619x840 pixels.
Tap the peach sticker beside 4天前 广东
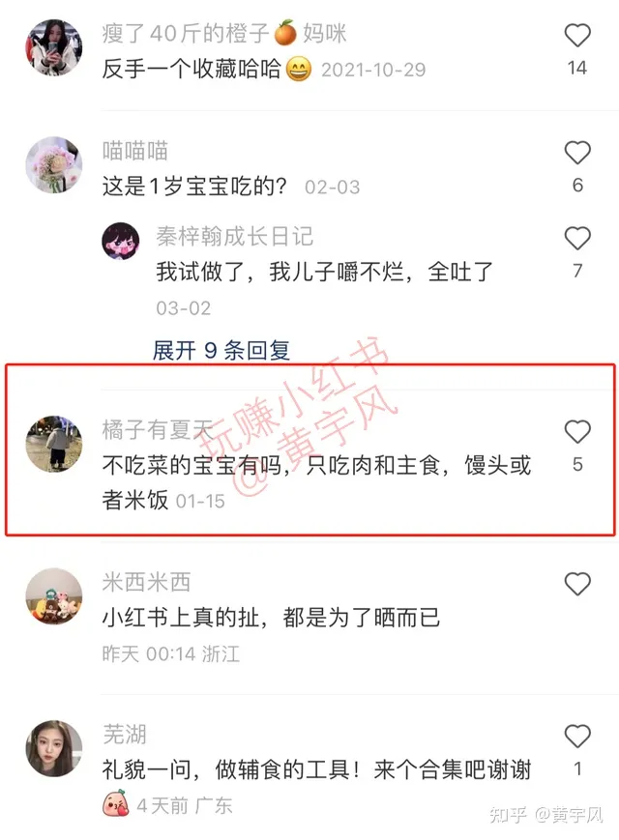116,803
